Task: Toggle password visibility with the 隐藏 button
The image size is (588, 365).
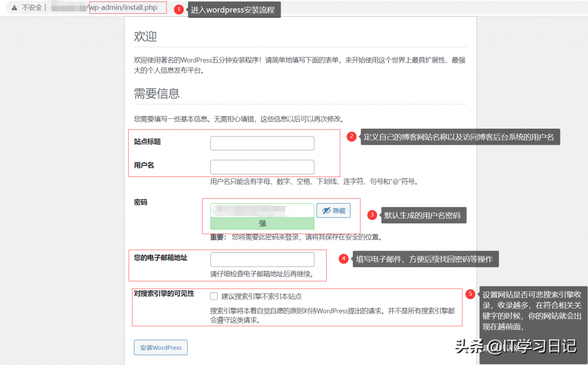Action: (334, 211)
